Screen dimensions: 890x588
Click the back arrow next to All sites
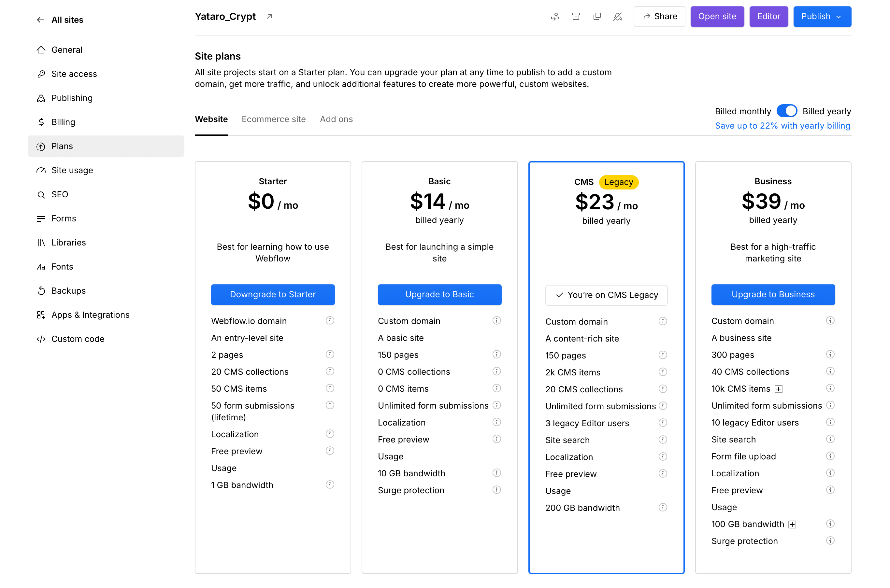[40, 20]
